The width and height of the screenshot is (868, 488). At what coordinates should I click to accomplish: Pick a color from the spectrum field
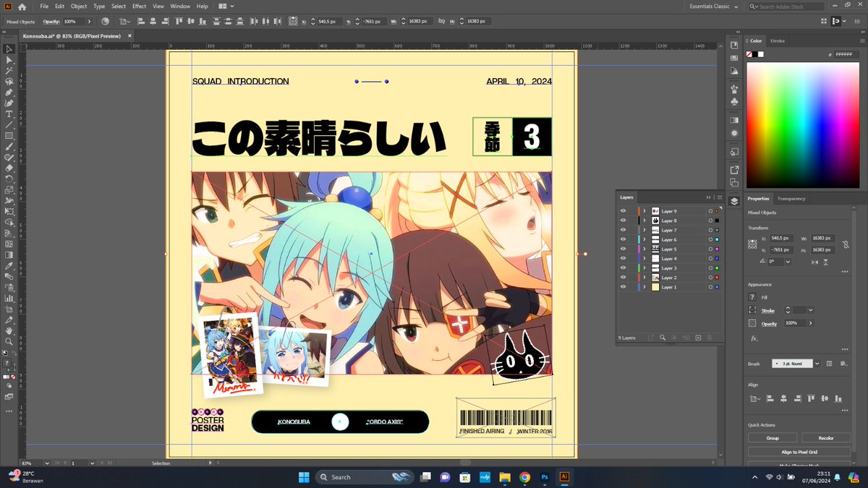pos(801,125)
